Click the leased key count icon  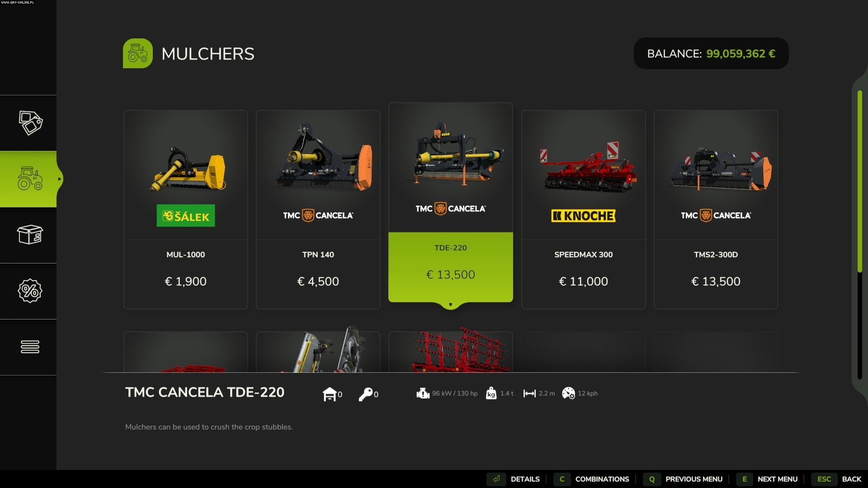(365, 394)
